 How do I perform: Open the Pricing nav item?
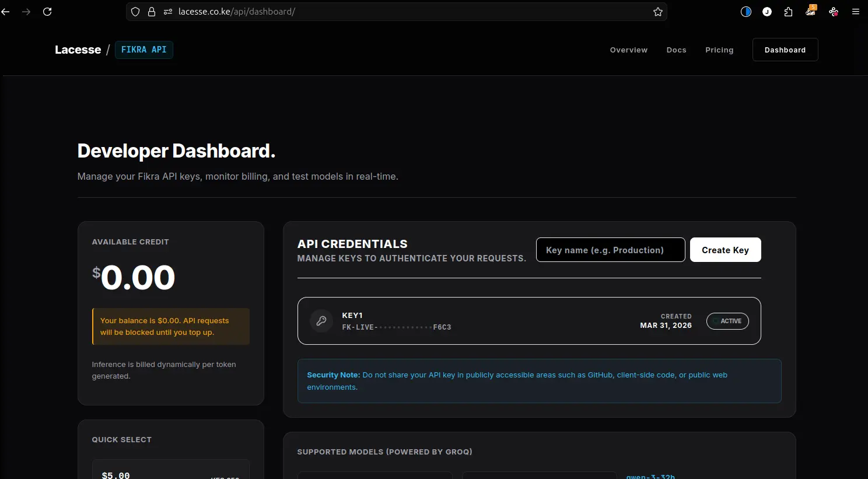click(x=719, y=50)
